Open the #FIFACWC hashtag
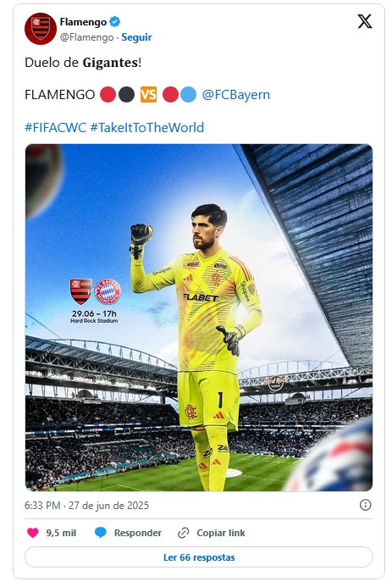This screenshot has height=587, width=392. tap(55, 128)
